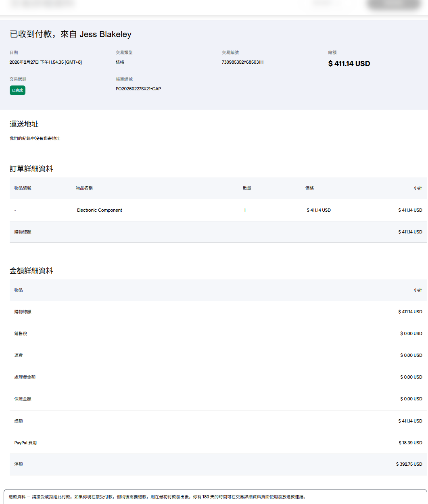Click the green 已完成 status badge
The height and width of the screenshot is (504, 428).
point(17,90)
